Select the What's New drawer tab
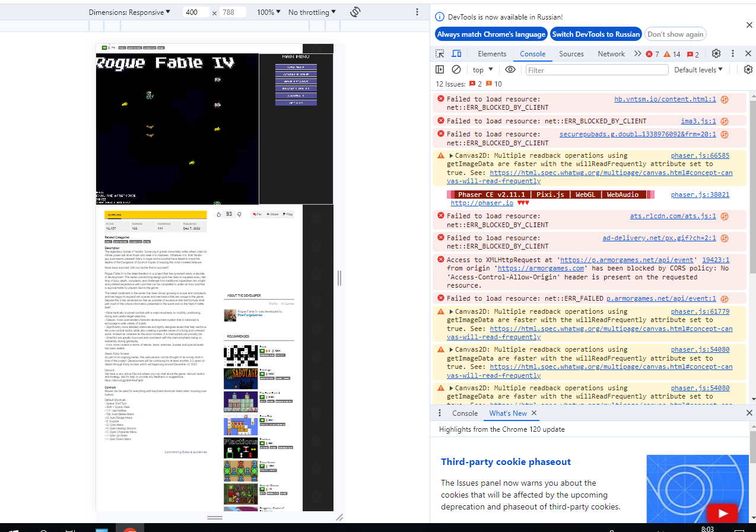 click(507, 413)
